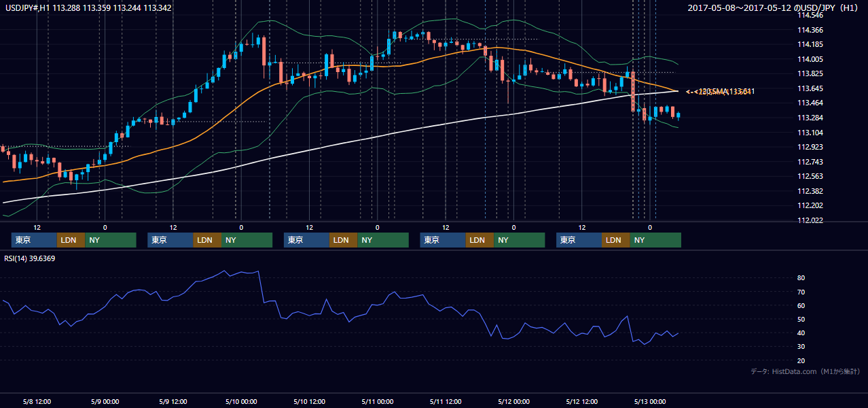Select the 114.366 price axis label
868x408 pixels.
point(810,30)
